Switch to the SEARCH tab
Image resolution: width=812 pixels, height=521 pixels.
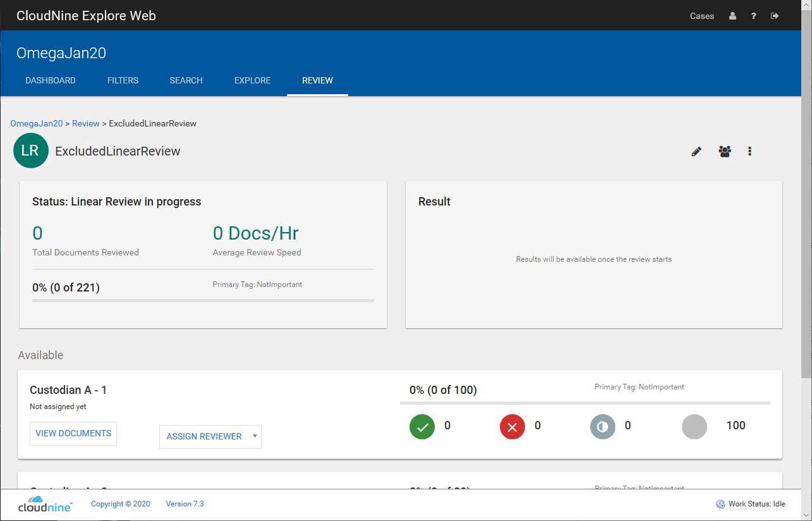click(x=186, y=80)
